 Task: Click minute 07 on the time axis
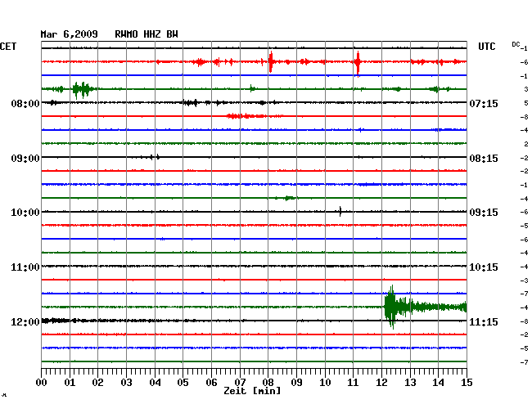tap(240, 383)
